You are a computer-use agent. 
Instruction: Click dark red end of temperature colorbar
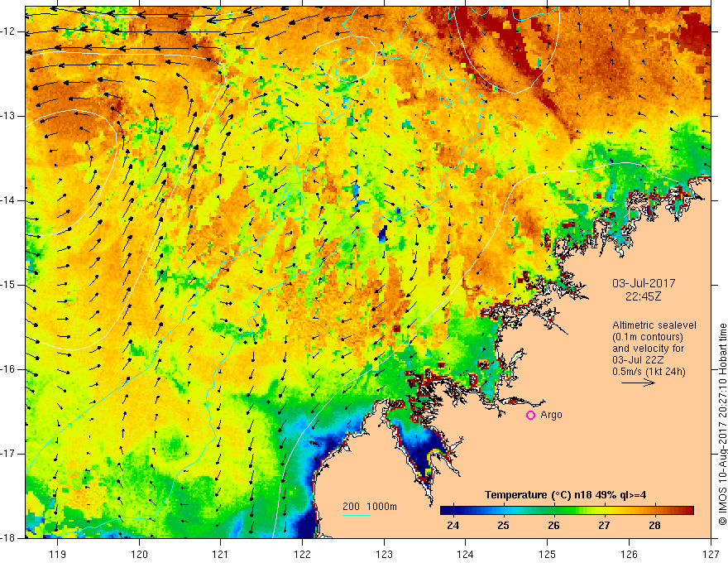689,511
